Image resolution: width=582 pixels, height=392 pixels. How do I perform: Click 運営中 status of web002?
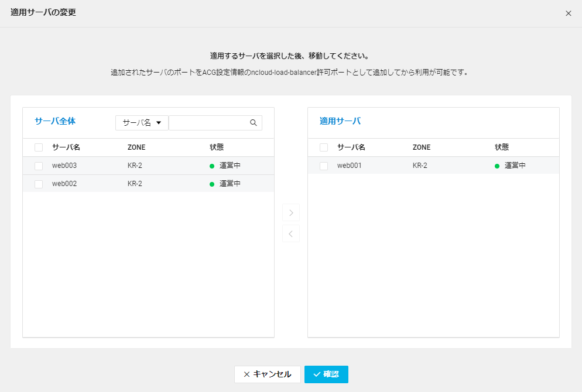pyautogui.click(x=230, y=184)
